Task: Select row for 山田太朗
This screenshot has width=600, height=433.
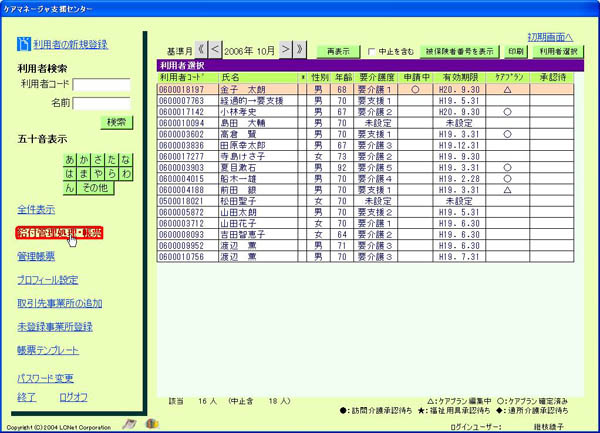Action: coord(365,212)
